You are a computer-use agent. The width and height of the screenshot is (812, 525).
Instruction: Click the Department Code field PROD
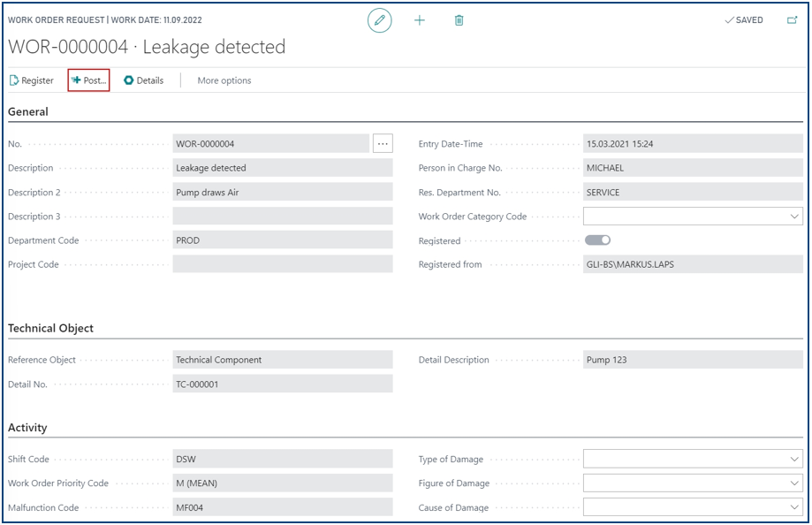(283, 240)
